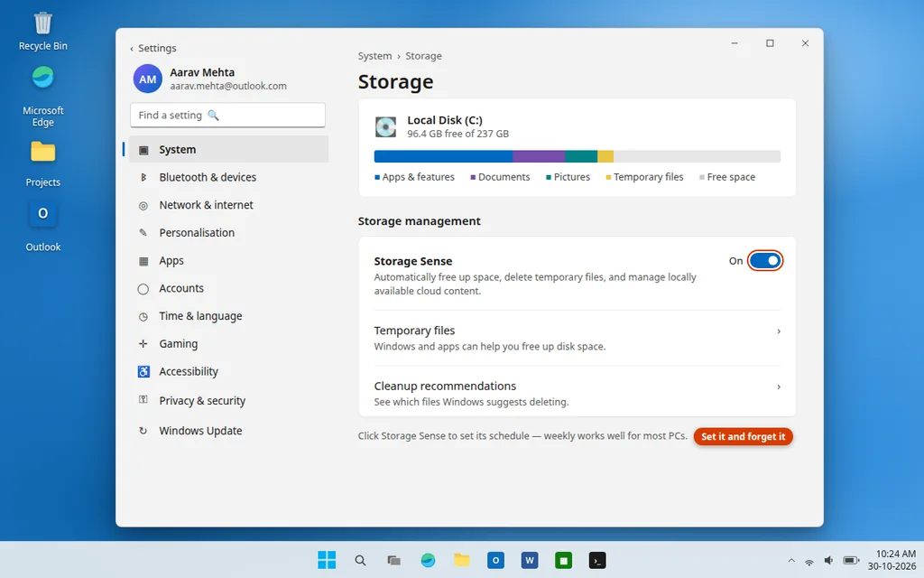The height and width of the screenshot is (578, 924).
Task: Click the user name Aarav Mehta
Action: point(202,72)
